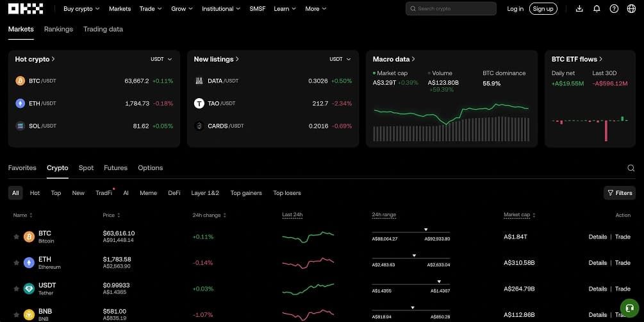Expand the Trade menu
This screenshot has height=322, width=644.
151,8
